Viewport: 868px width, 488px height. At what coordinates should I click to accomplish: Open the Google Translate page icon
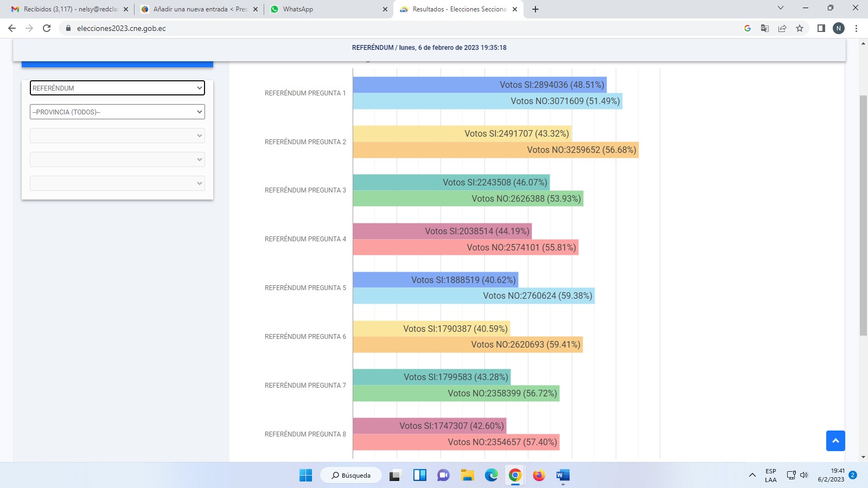tap(764, 28)
